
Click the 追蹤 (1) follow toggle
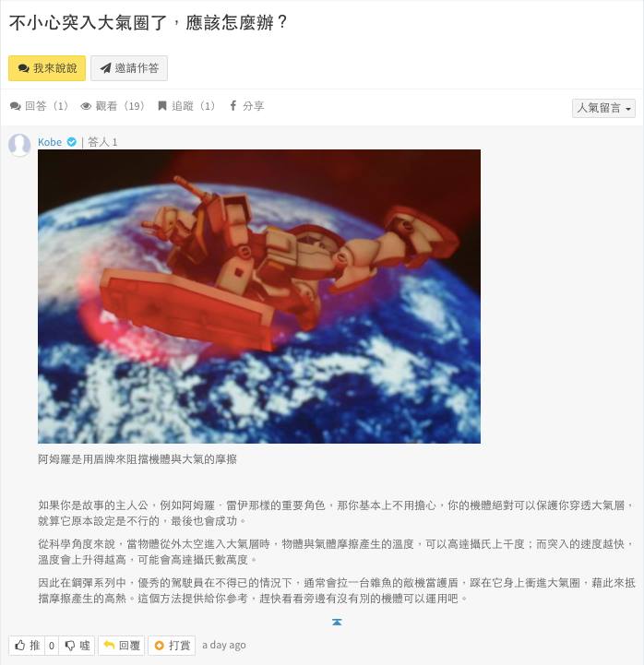coord(186,106)
